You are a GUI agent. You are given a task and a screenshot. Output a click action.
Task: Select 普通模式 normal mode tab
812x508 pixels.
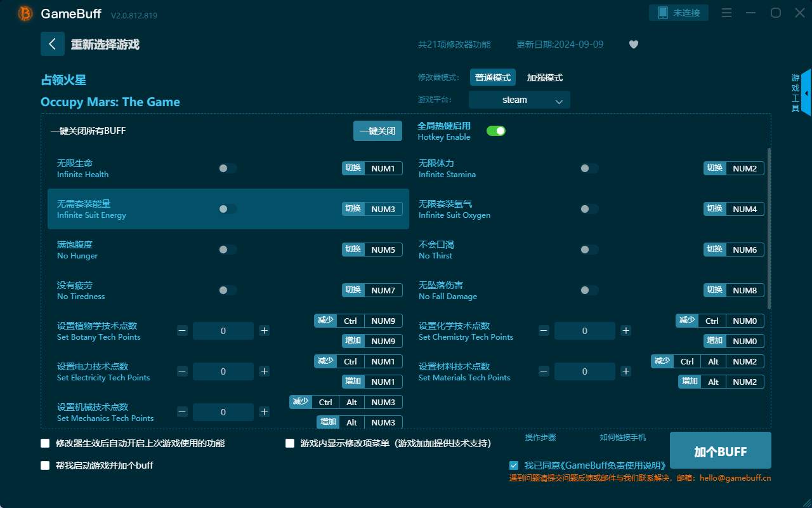point(493,77)
